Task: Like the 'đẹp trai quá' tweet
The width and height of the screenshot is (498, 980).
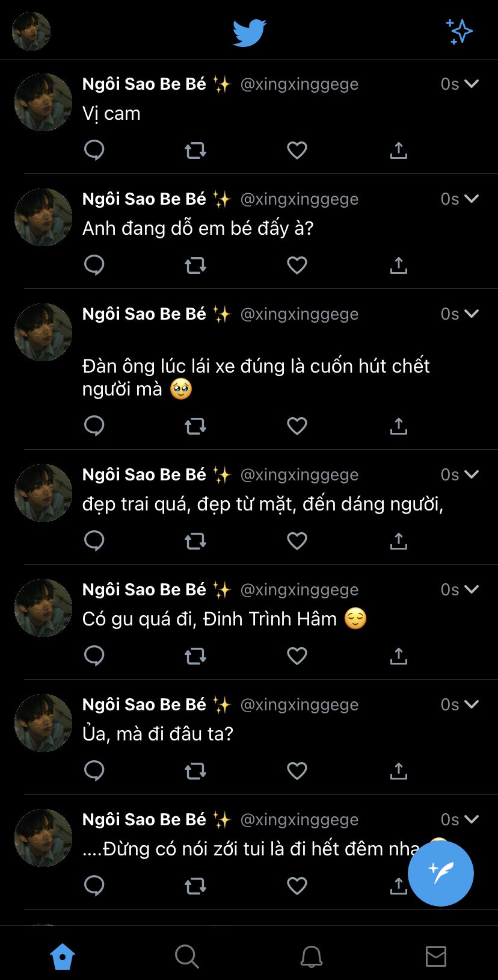Action: pos(297,541)
